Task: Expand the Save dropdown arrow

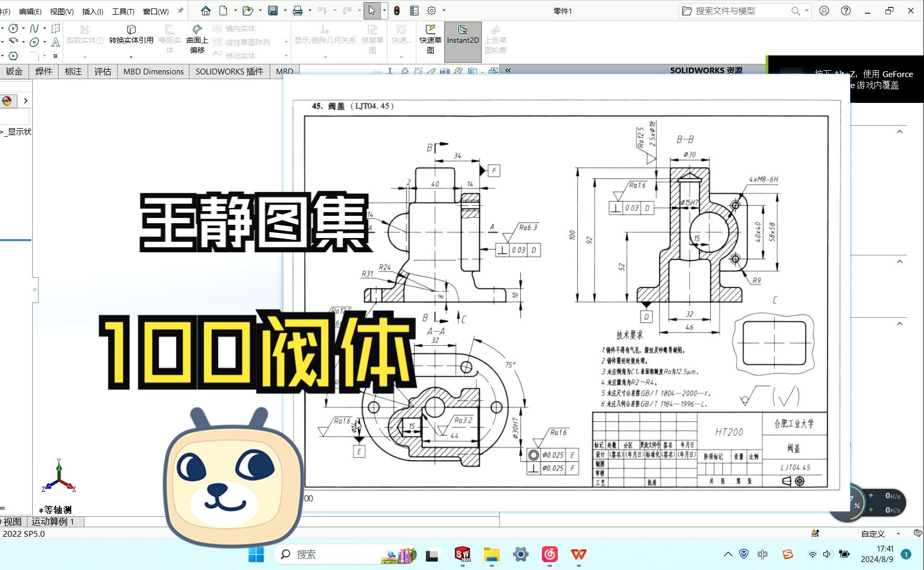Action: point(285,11)
